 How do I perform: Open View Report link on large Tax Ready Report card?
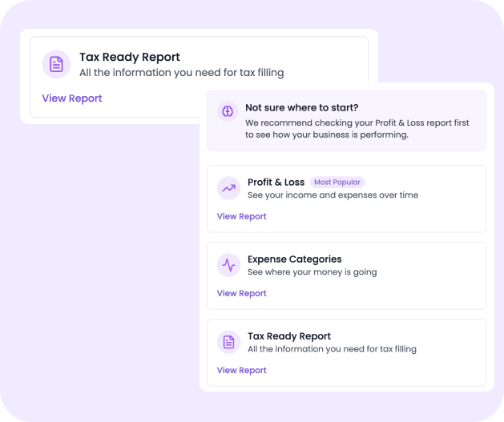[x=72, y=98]
